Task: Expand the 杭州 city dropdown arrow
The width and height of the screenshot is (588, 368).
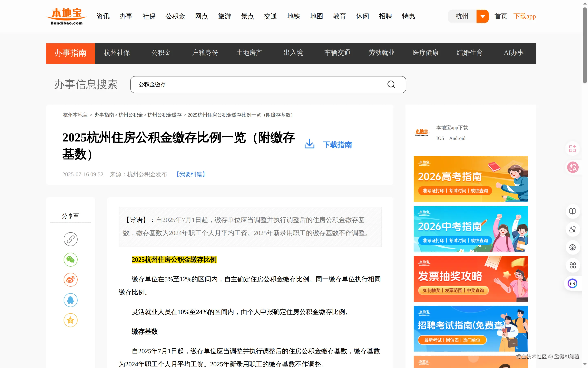Action: click(x=483, y=16)
